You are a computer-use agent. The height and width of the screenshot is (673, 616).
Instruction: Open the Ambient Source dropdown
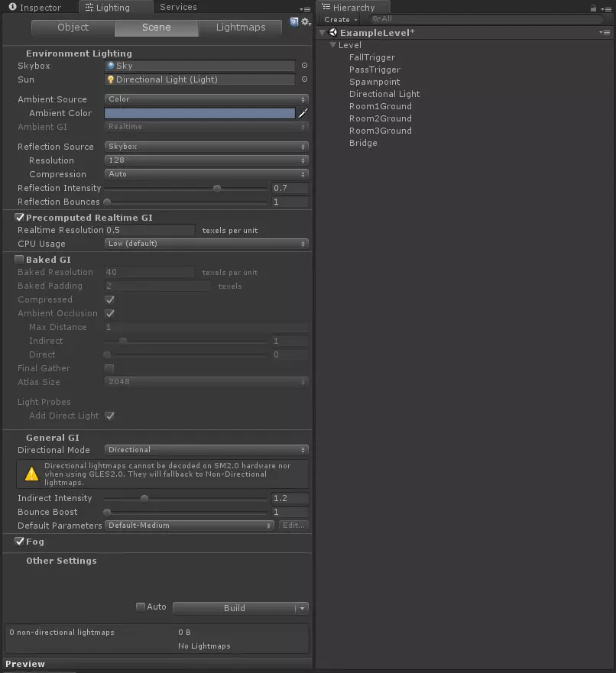pyautogui.click(x=206, y=99)
